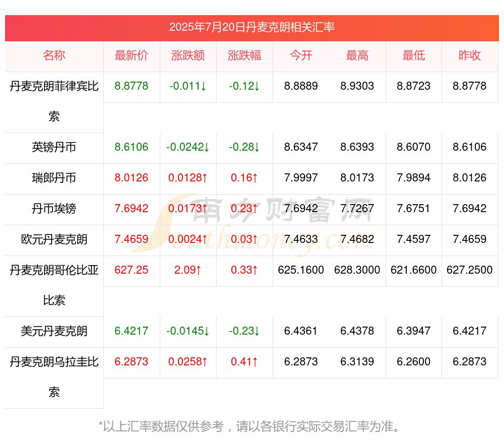Select the 英镑丹币 row name

(54, 147)
